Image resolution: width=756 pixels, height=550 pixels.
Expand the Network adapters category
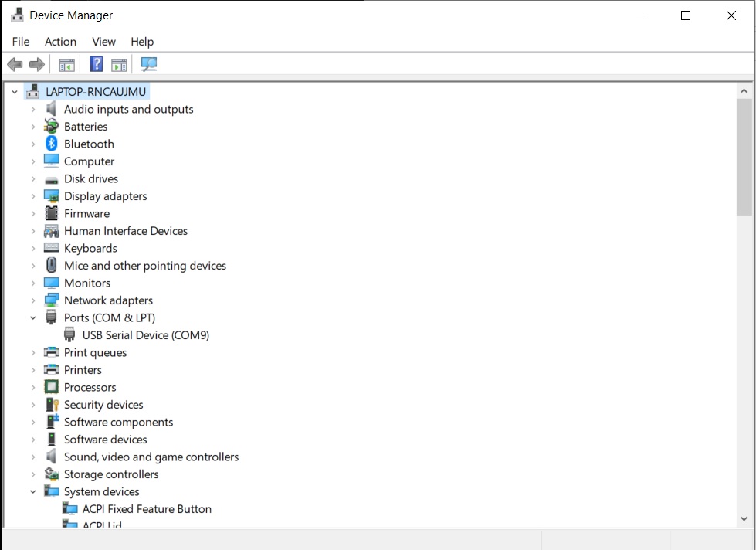pos(33,300)
